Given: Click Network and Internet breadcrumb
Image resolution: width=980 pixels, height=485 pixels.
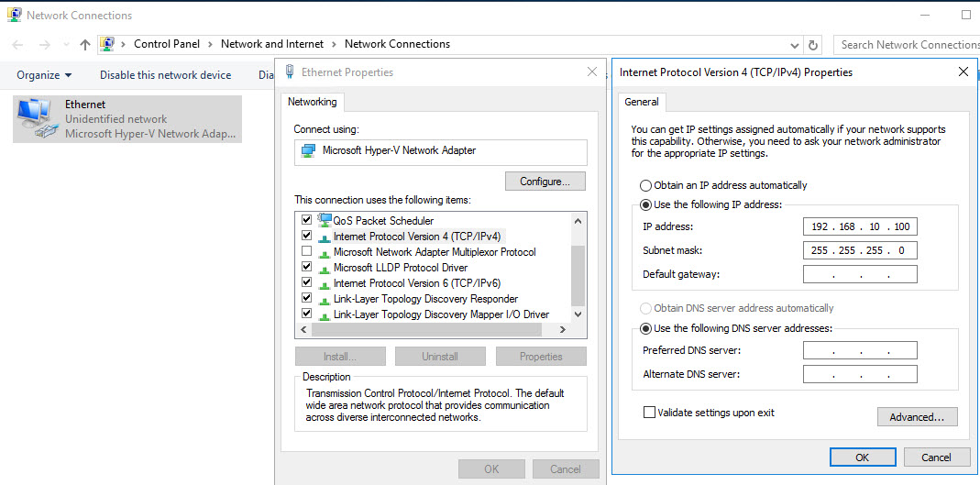Looking at the screenshot, I should (x=272, y=44).
